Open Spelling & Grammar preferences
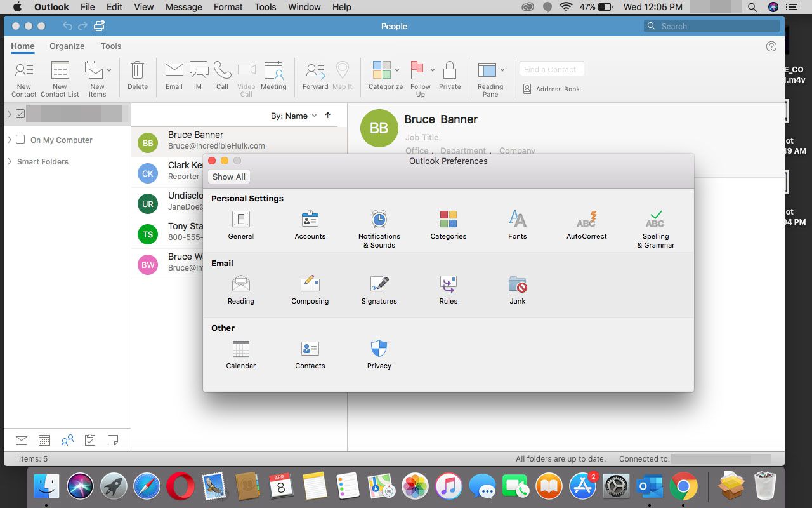812x508 pixels. (655, 229)
